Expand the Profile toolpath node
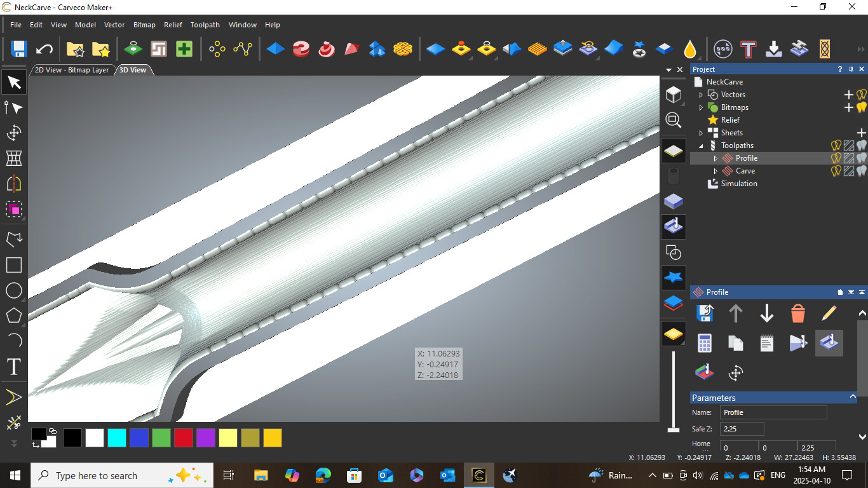868x488 pixels. pyautogui.click(x=715, y=158)
